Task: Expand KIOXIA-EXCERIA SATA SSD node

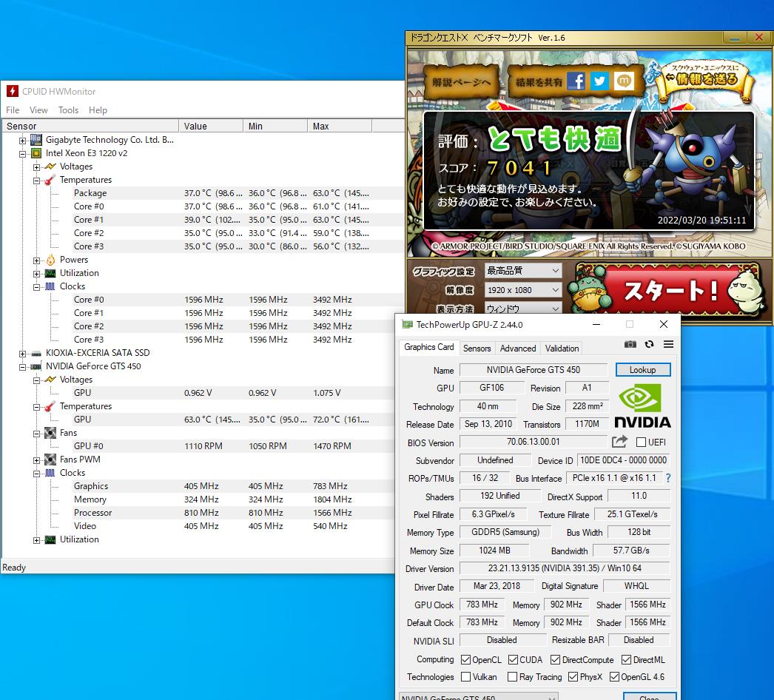Action: (23, 354)
